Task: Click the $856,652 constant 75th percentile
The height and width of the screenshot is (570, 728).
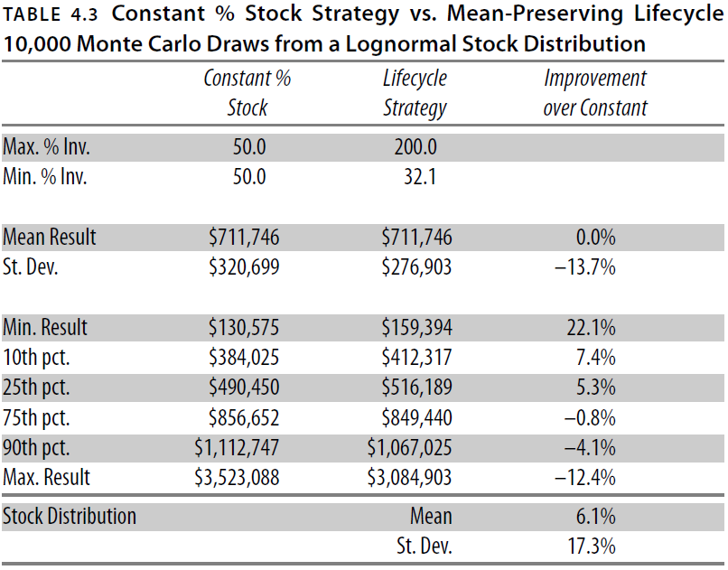Action: 244,417
